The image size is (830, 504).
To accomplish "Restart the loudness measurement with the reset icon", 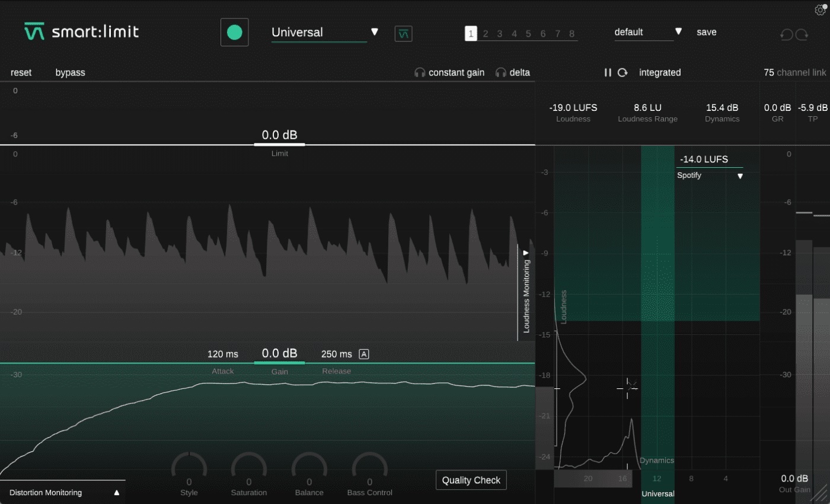I will coord(622,72).
